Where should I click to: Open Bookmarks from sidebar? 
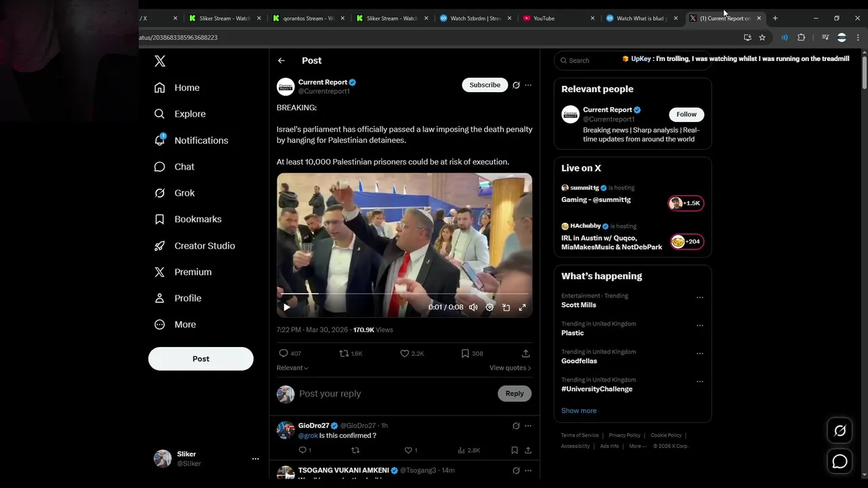pyautogui.click(x=188, y=220)
